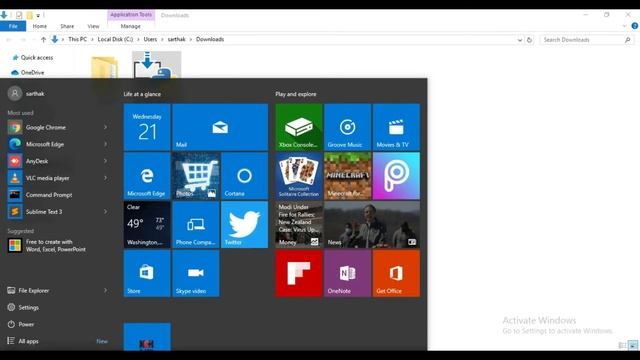Open the Twitter tile

pos(244,224)
